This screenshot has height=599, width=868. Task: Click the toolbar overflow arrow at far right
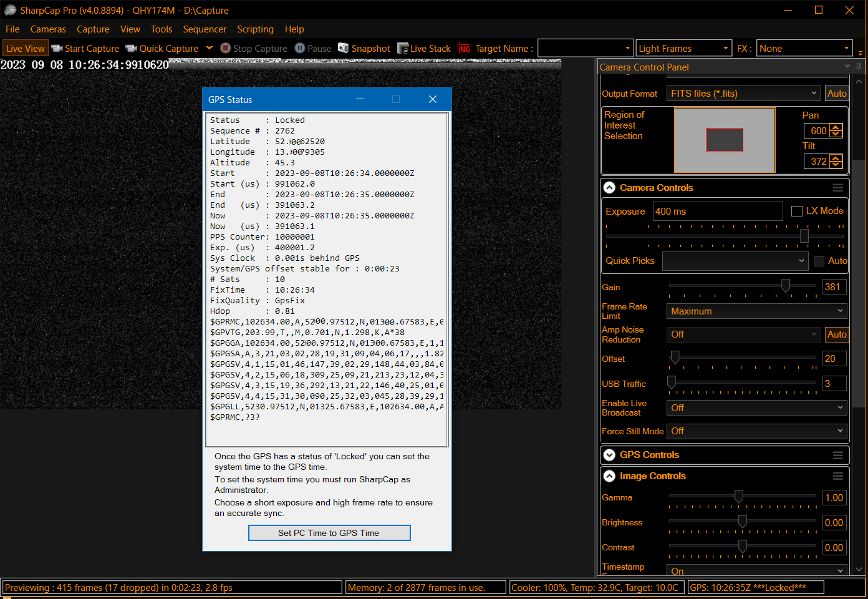[x=861, y=53]
